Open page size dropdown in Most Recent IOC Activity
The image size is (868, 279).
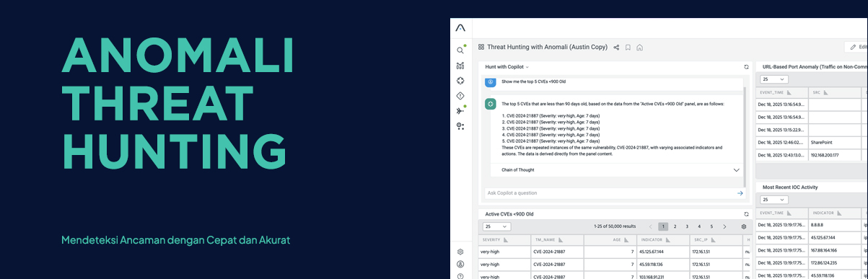[x=773, y=200]
